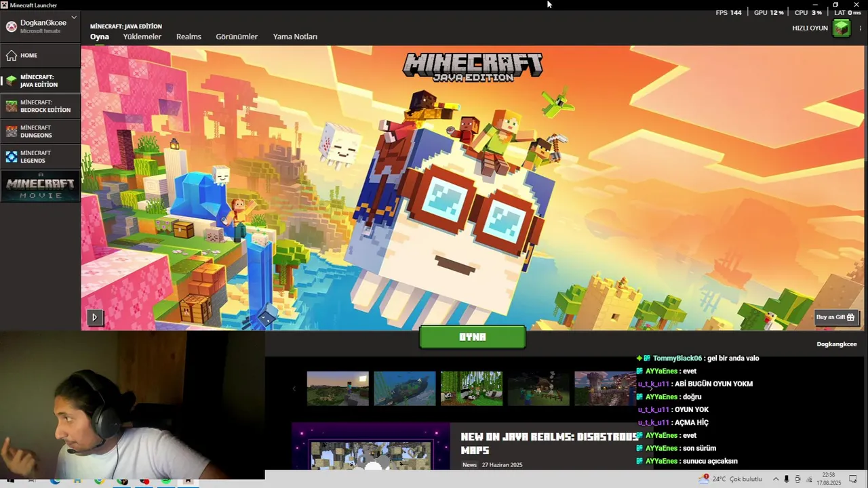Viewport: 868px width, 488px height.
Task: Open Spotify from the taskbar
Action: click(x=166, y=481)
